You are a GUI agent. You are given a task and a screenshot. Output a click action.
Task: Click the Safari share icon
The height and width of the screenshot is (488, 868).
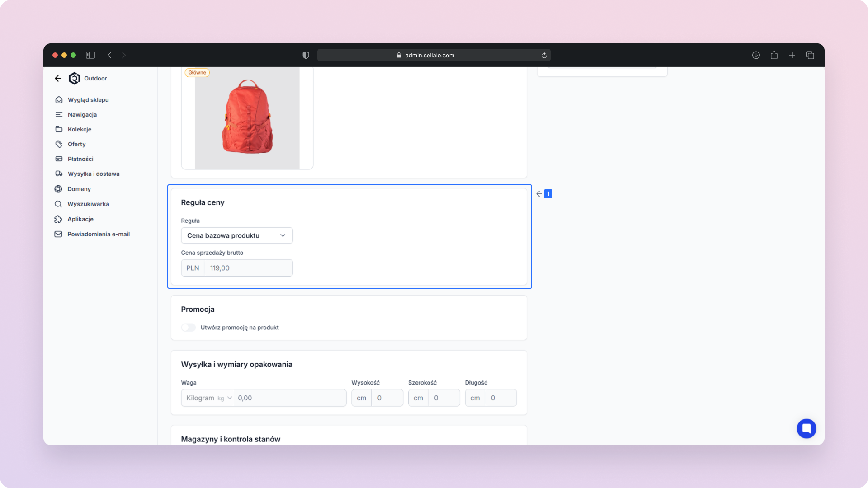pos(774,55)
